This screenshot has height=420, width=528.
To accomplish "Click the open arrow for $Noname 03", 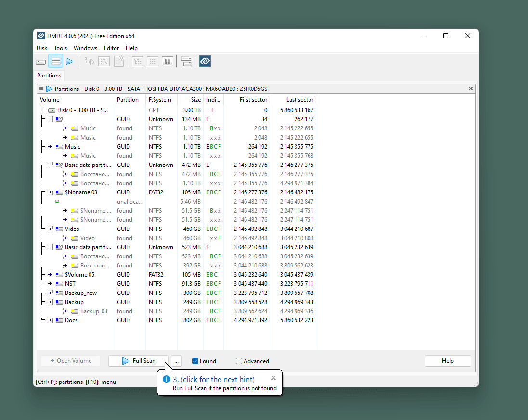I will click(x=50, y=192).
